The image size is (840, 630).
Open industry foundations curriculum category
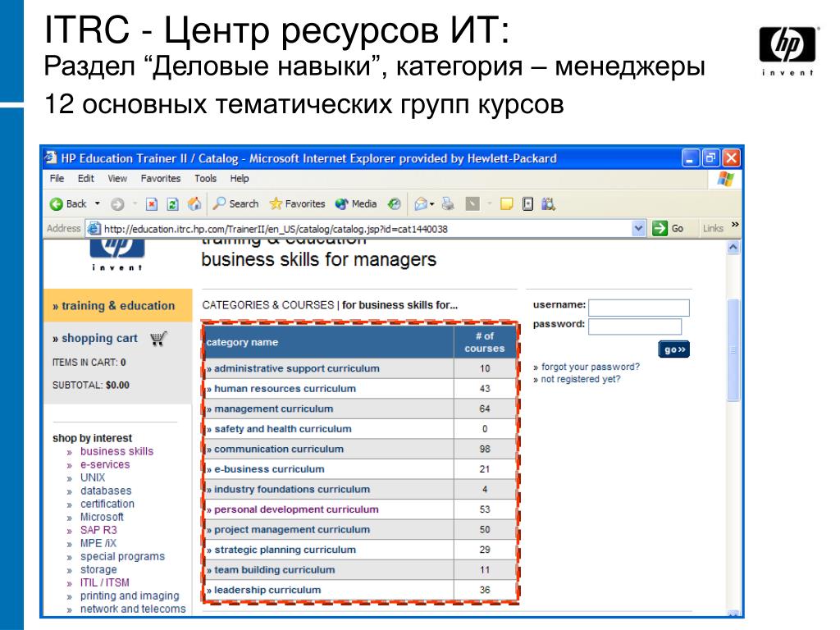292,490
